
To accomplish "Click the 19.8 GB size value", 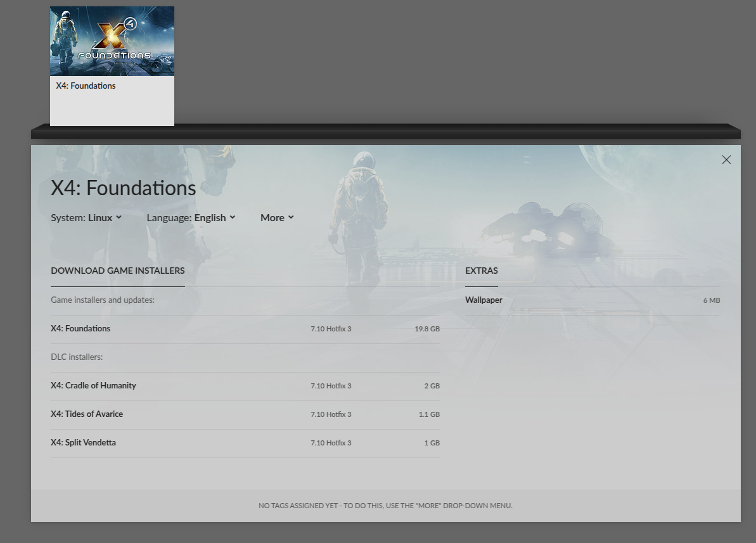I will (x=427, y=329).
